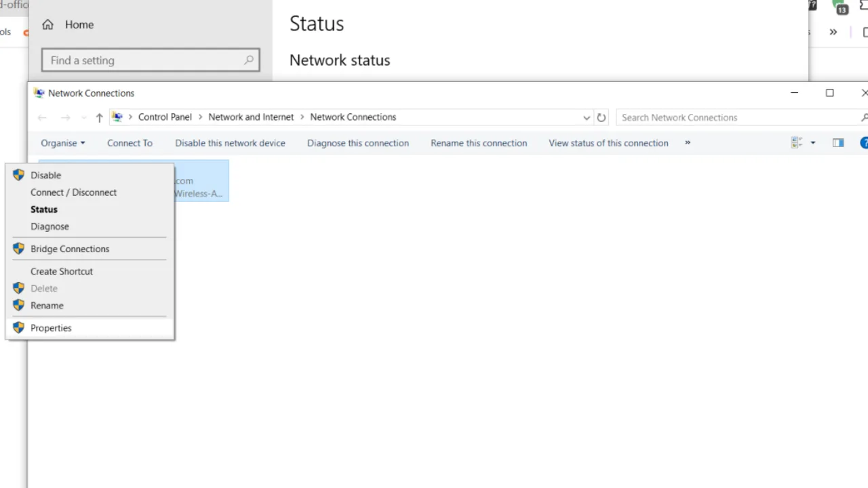
Task: Navigate to Control Panel via breadcrumb link
Action: tap(165, 117)
